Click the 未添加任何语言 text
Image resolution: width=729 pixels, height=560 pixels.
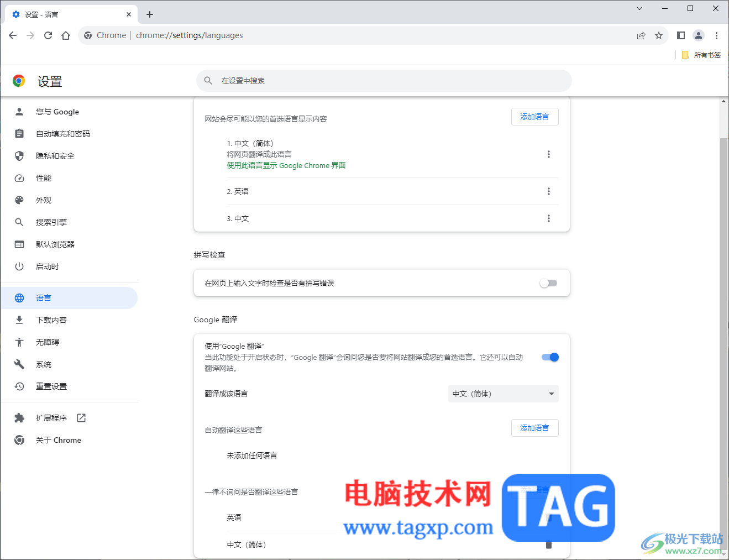pos(251,456)
